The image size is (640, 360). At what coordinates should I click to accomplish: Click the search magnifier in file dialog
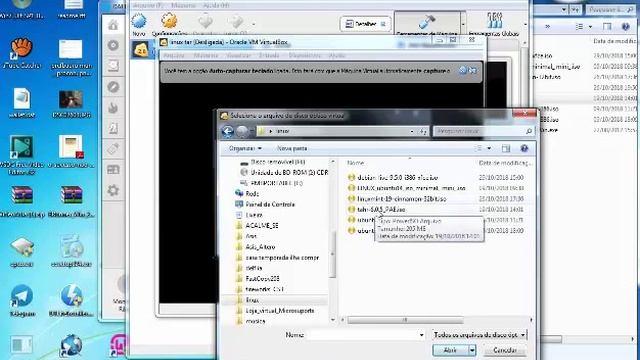coord(529,131)
